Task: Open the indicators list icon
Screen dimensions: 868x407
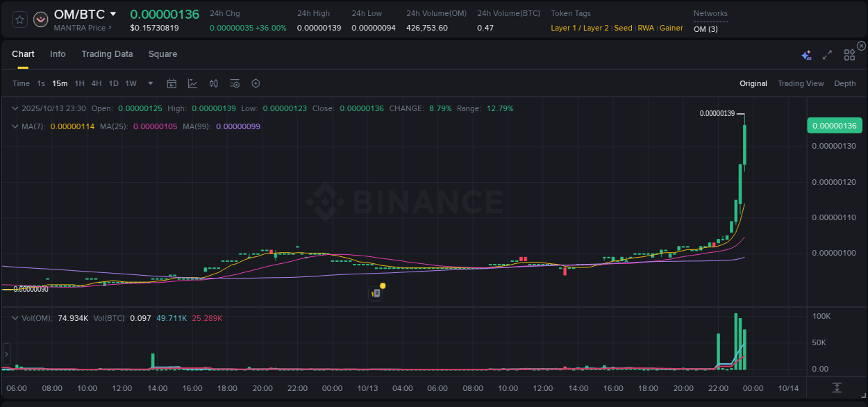Action: click(x=235, y=83)
